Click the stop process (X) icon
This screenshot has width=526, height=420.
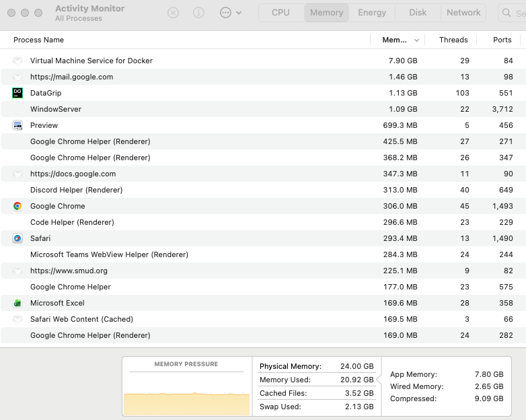[173, 13]
